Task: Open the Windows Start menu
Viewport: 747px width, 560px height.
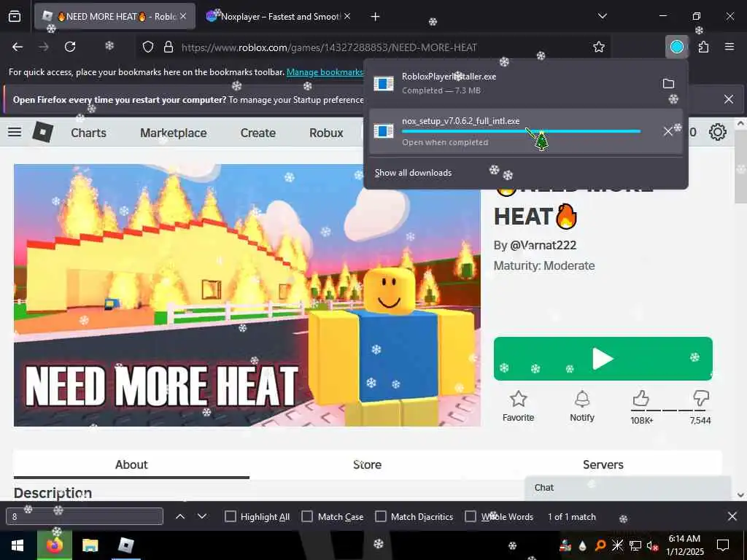Action: [x=18, y=545]
